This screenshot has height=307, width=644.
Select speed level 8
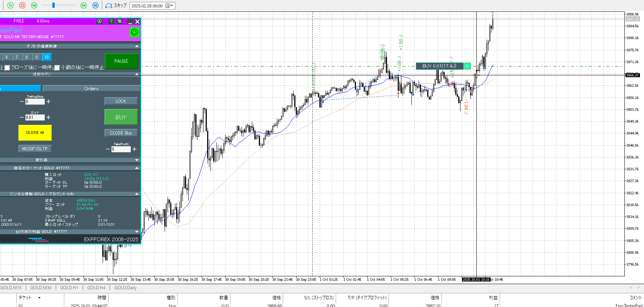click(27, 57)
